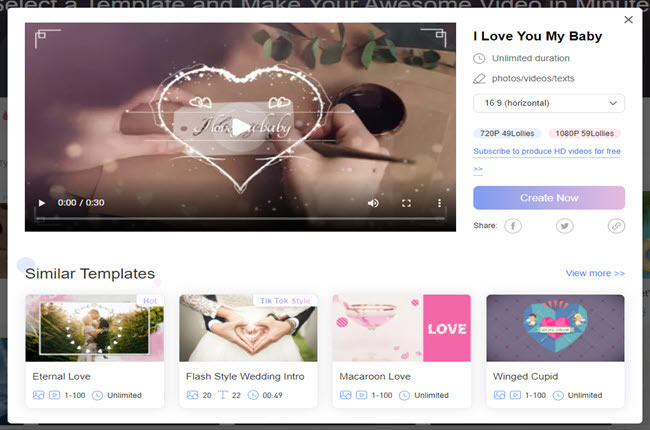Click the clock icon beside Unlimited duration

(479, 58)
